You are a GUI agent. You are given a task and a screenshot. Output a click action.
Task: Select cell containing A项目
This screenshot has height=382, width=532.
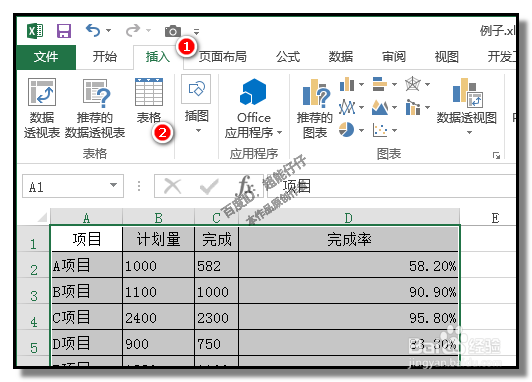(87, 265)
